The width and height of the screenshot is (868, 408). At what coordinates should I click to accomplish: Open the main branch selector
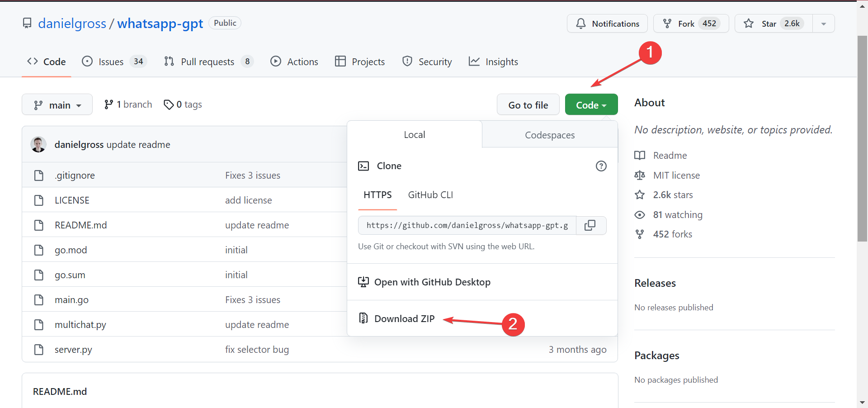coord(57,104)
